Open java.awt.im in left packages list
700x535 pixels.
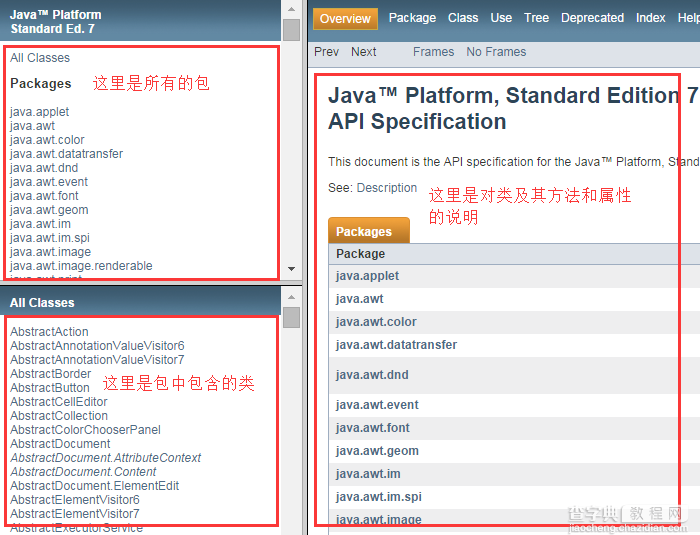click(x=40, y=224)
